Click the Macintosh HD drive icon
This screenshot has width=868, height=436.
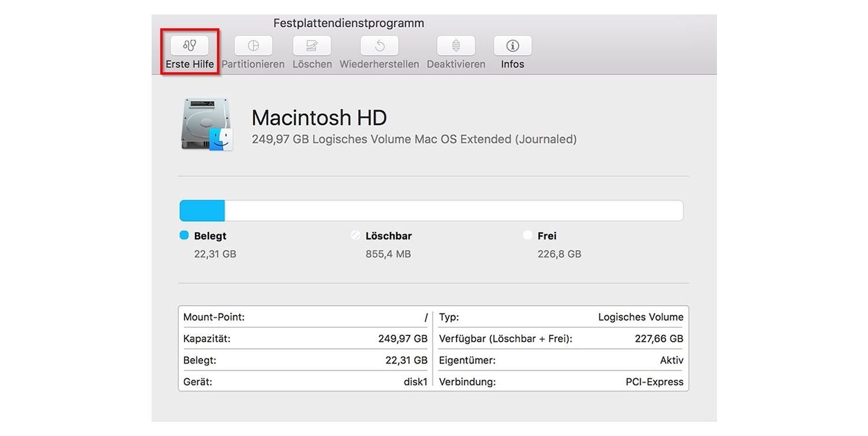tap(208, 124)
